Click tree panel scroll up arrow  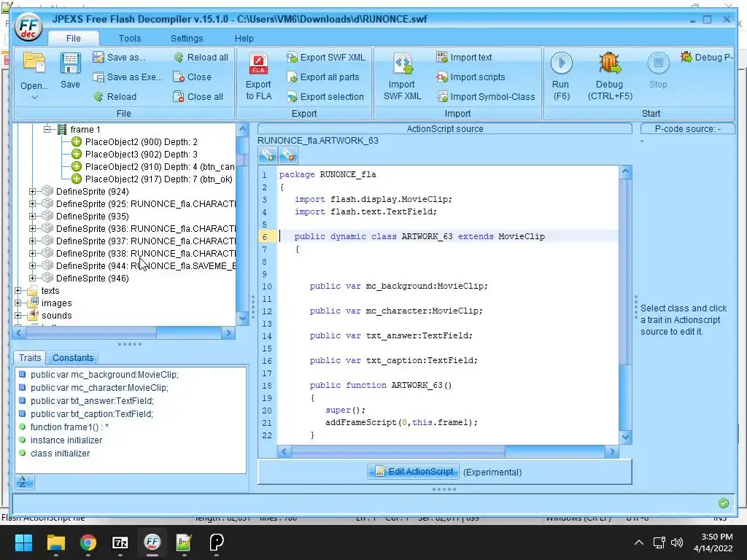[x=242, y=129]
